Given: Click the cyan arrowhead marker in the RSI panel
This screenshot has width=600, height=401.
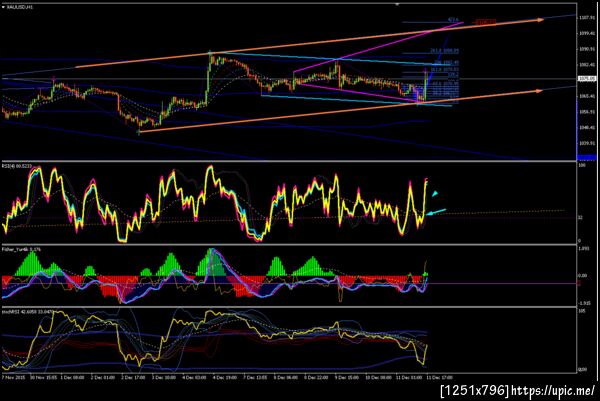Looking at the screenshot, I should click(435, 194).
